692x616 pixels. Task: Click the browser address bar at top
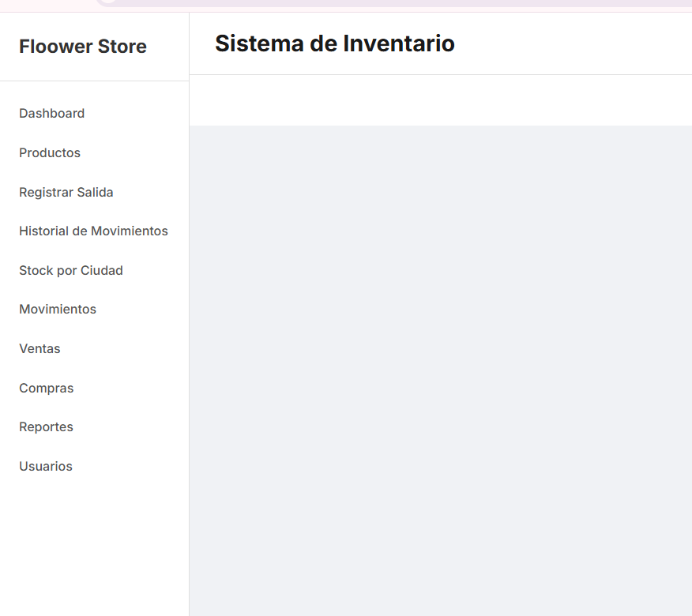395,2
